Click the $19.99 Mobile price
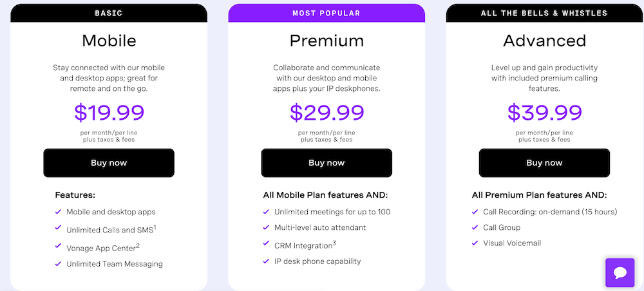 109,113
